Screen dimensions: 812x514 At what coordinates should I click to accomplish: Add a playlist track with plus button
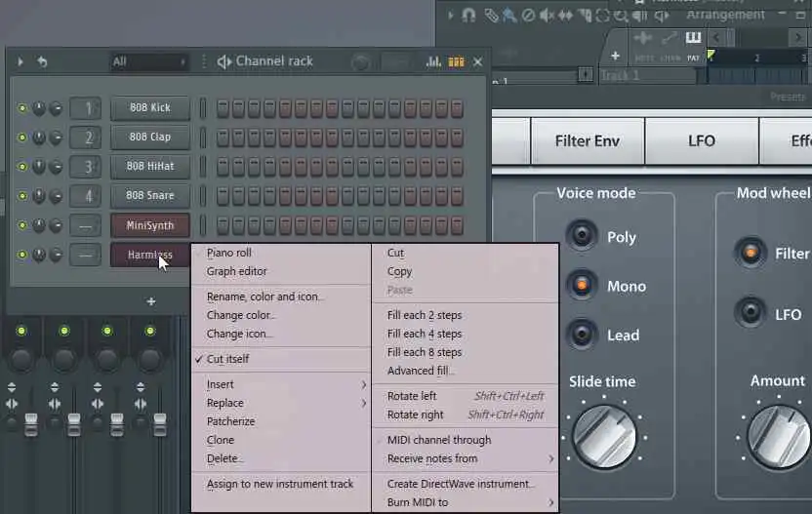click(x=615, y=56)
